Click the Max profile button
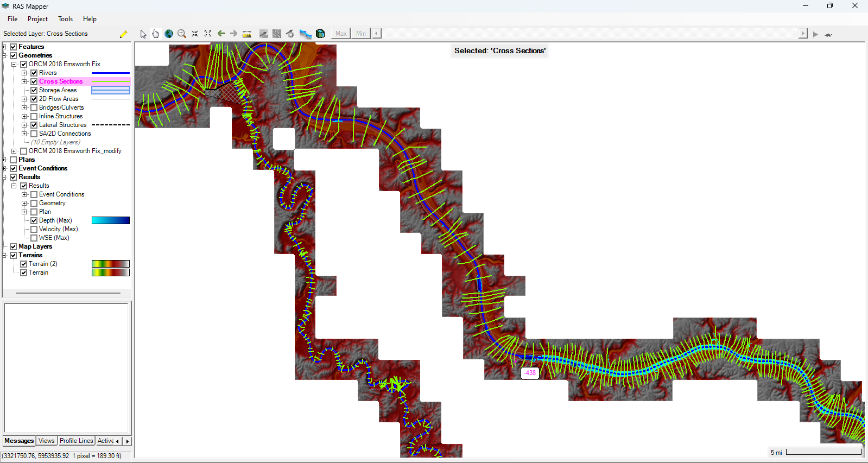This screenshot has height=463, width=868. click(341, 34)
